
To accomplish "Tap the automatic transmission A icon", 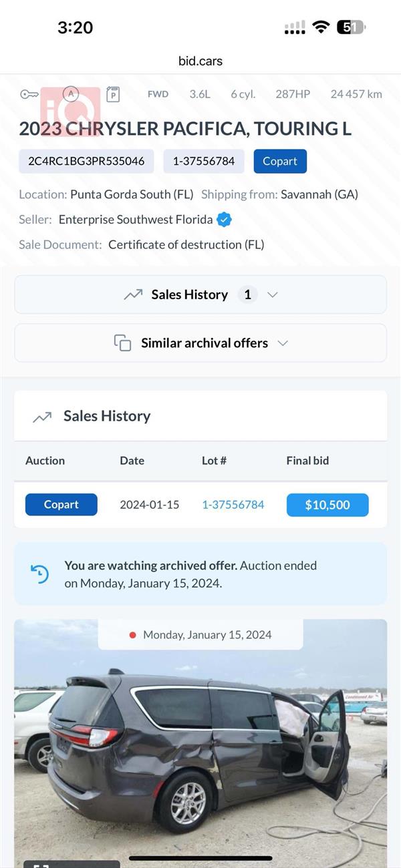I will tap(70, 93).
